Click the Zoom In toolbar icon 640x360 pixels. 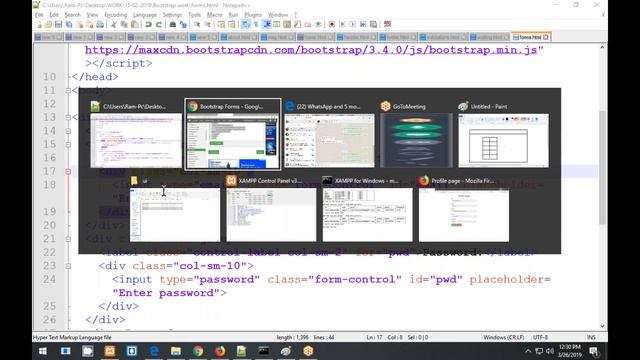[x=197, y=24]
